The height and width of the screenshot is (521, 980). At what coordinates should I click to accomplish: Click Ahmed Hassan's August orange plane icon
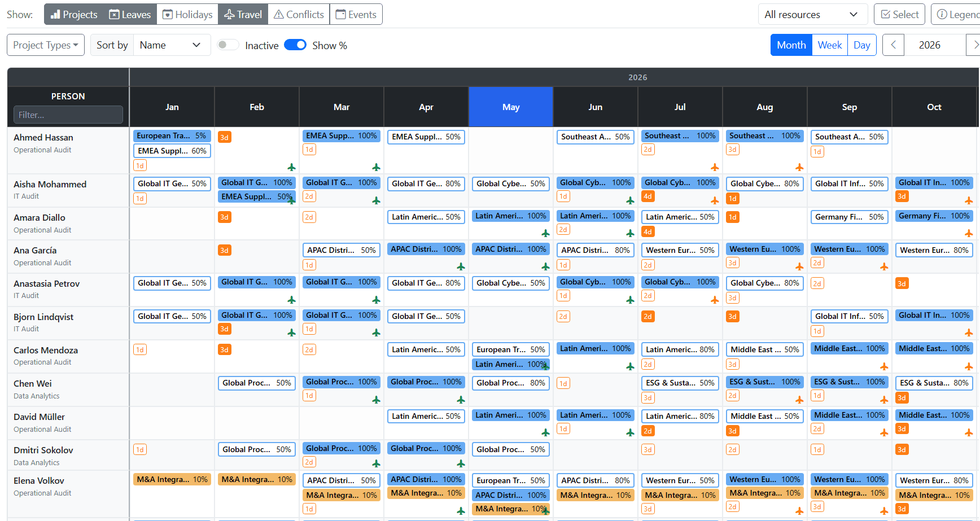coord(799,167)
